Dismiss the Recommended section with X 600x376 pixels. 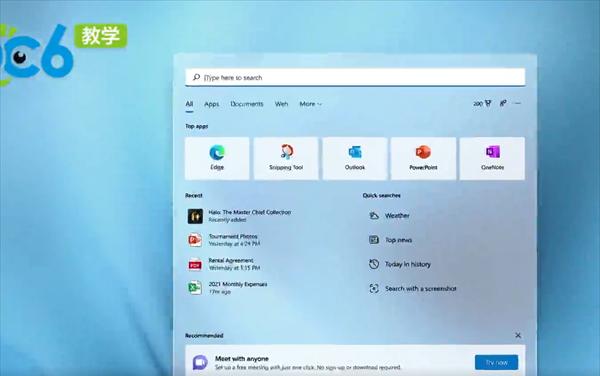[518, 335]
